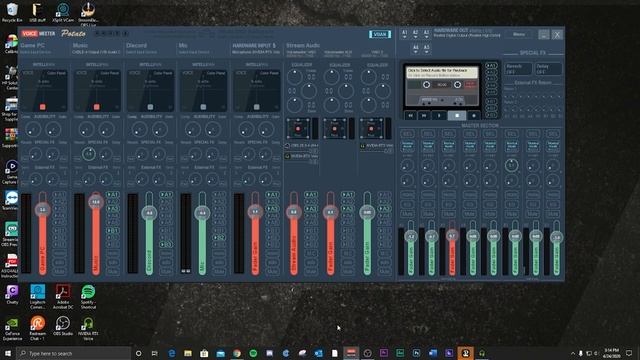The width and height of the screenshot is (640, 360).
Task: Click the red A3 master fader knob
Action: click(452, 236)
